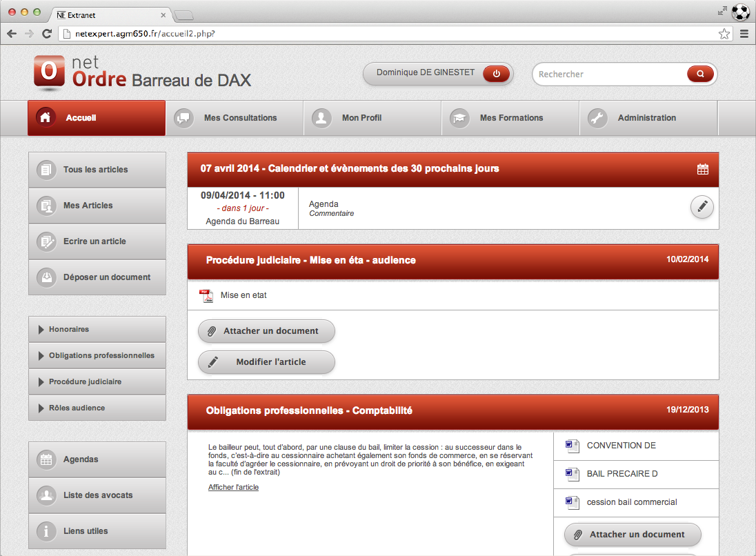The height and width of the screenshot is (556, 756).
Task: Click into the Rechercher search field
Action: click(607, 74)
